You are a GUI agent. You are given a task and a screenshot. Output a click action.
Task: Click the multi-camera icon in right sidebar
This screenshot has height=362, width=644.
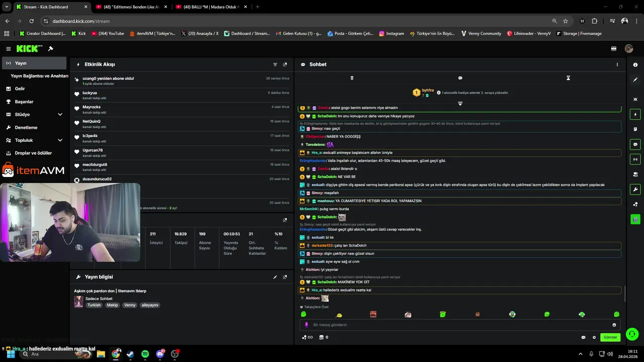pyautogui.click(x=635, y=174)
